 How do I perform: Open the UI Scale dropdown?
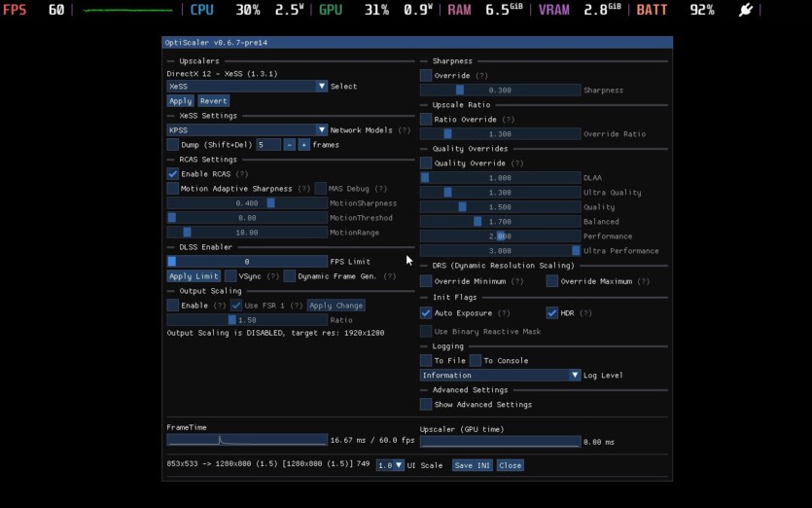[390, 465]
